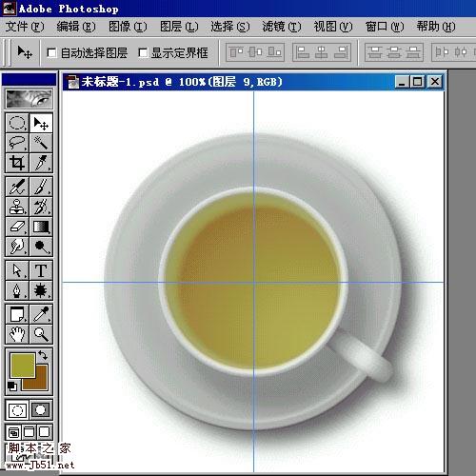The width and height of the screenshot is (476, 476).
Task: Select the Slice tool
Action: point(41,163)
